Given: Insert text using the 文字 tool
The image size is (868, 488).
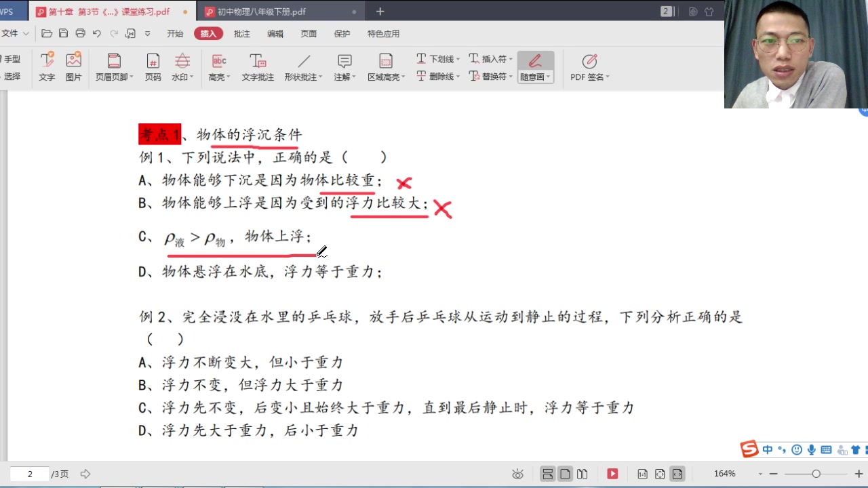Looking at the screenshot, I should [46, 67].
